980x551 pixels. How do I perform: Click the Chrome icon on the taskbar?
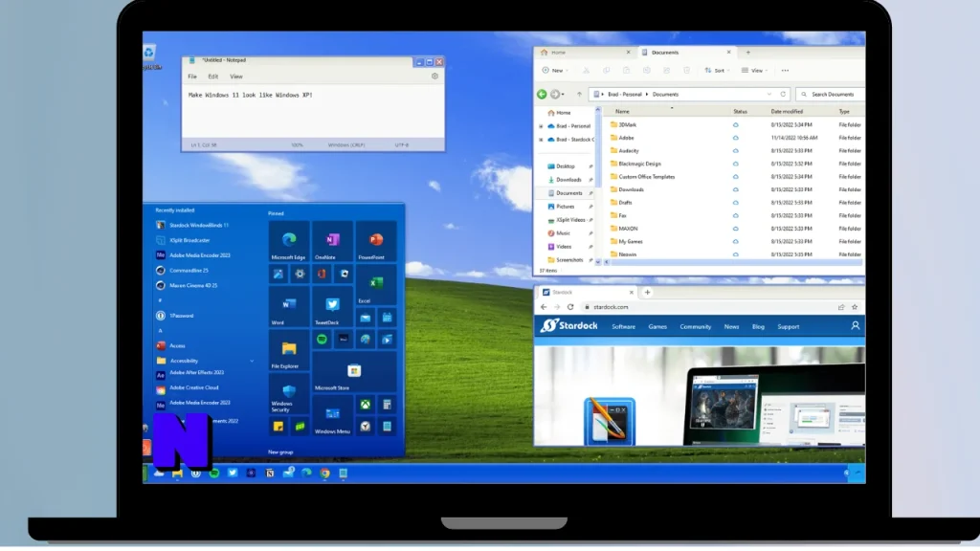tap(324, 474)
